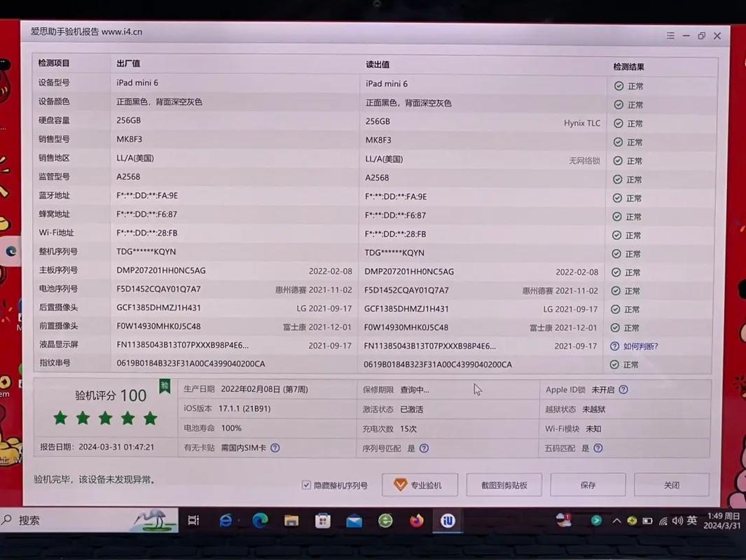Click the volume icon in the system tray
Image resolution: width=746 pixels, height=560 pixels.
coord(678,520)
